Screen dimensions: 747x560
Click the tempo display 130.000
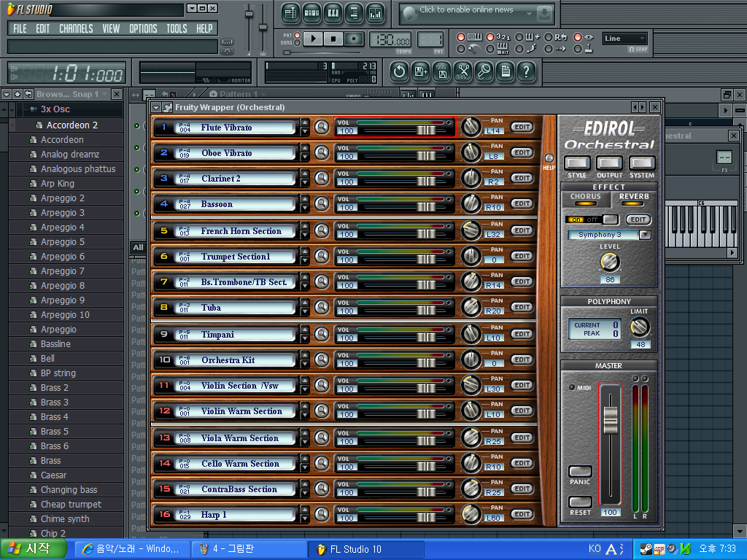[x=390, y=41]
